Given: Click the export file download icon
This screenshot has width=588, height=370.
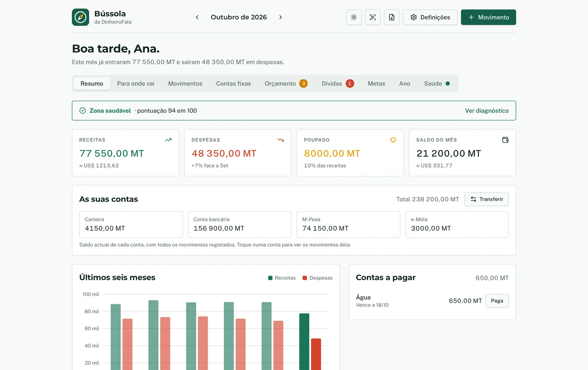Looking at the screenshot, I should point(392,17).
